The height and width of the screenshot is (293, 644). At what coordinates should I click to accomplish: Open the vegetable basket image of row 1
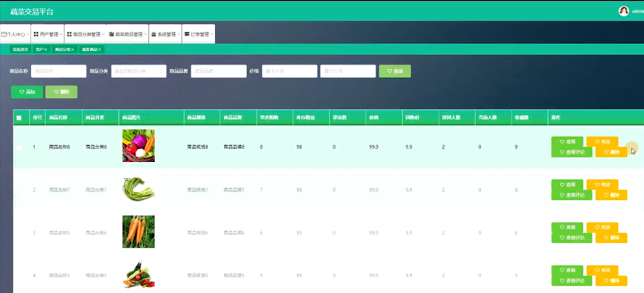click(x=138, y=146)
